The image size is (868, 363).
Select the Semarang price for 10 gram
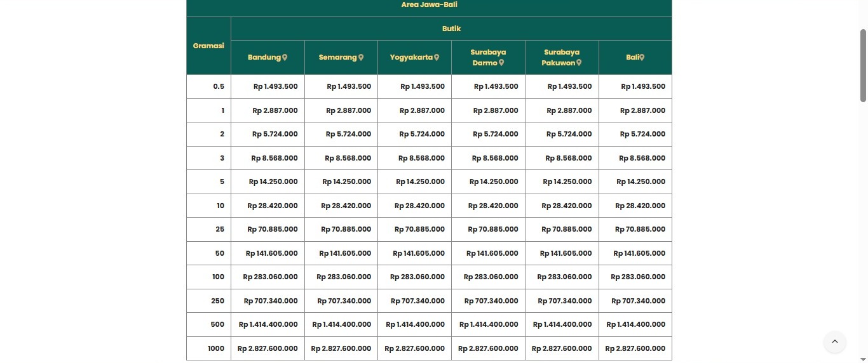[x=346, y=206]
